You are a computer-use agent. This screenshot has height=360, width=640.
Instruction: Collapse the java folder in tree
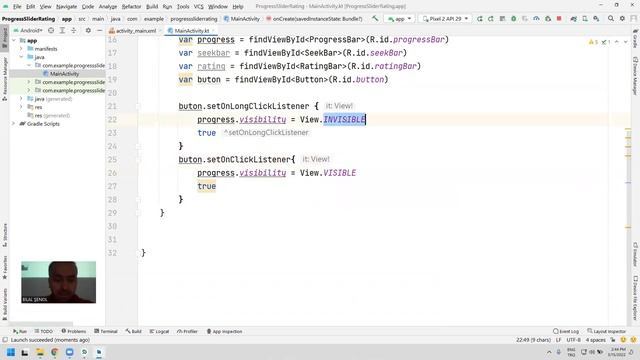pyautogui.click(x=21, y=57)
